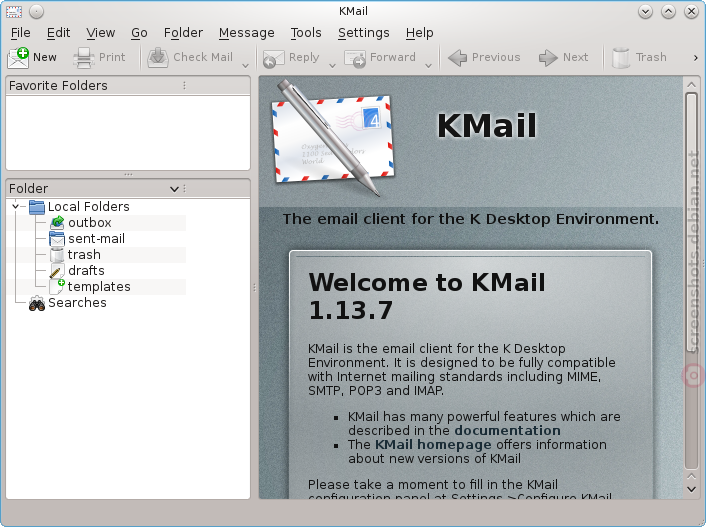Image resolution: width=706 pixels, height=527 pixels.
Task: Click the New button label
Action: coord(45,58)
